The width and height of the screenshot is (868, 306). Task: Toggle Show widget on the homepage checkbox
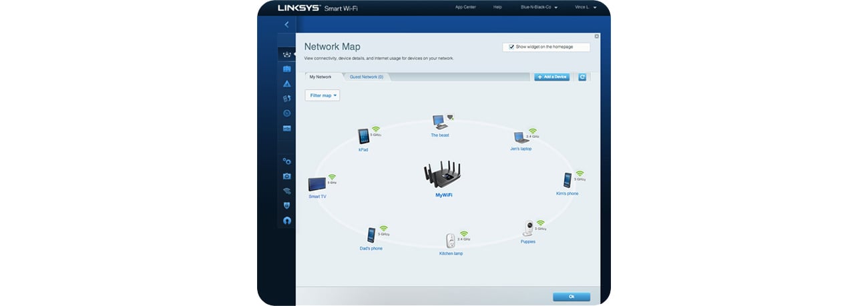pyautogui.click(x=511, y=47)
